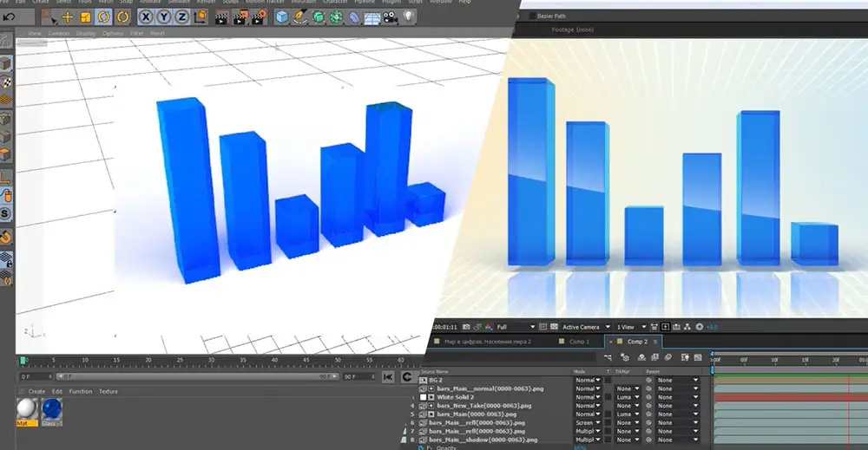Open the Mode dropdown for BG 2 layer

[x=588, y=381]
